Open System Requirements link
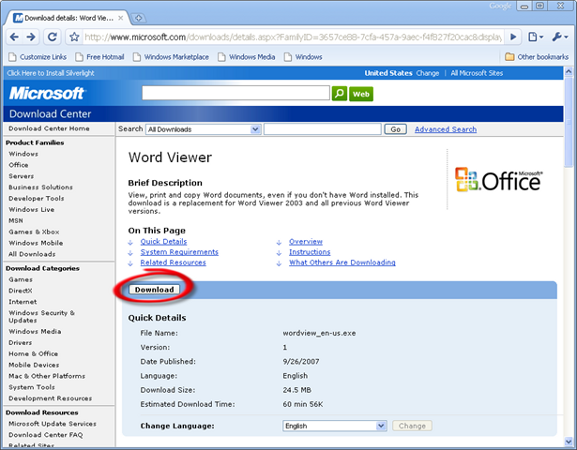 click(179, 252)
